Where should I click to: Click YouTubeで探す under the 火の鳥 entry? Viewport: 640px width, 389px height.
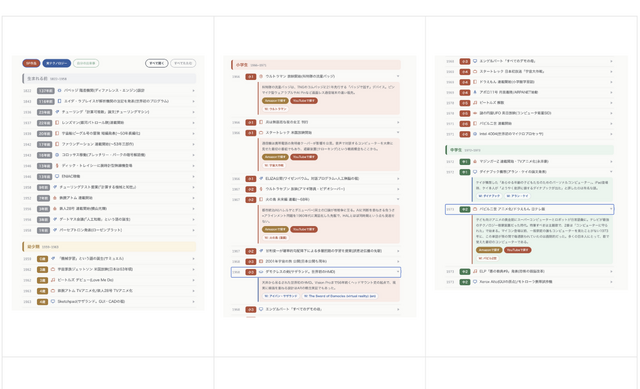coord(304,229)
